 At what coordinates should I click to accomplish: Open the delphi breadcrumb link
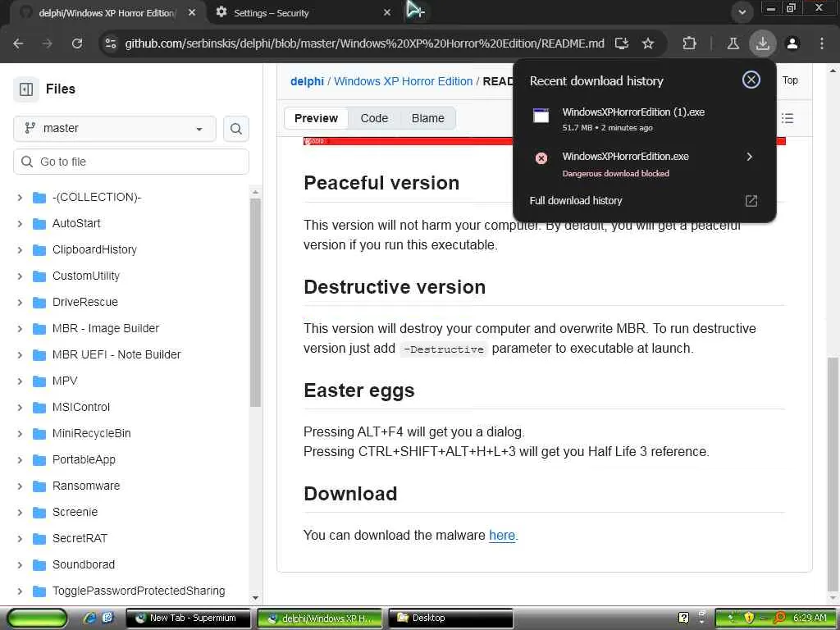tap(307, 81)
